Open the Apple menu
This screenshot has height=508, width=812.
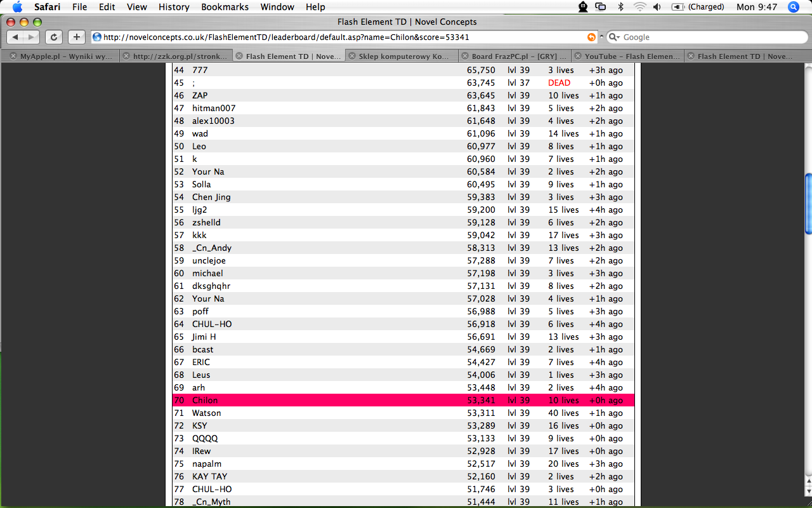(17, 7)
